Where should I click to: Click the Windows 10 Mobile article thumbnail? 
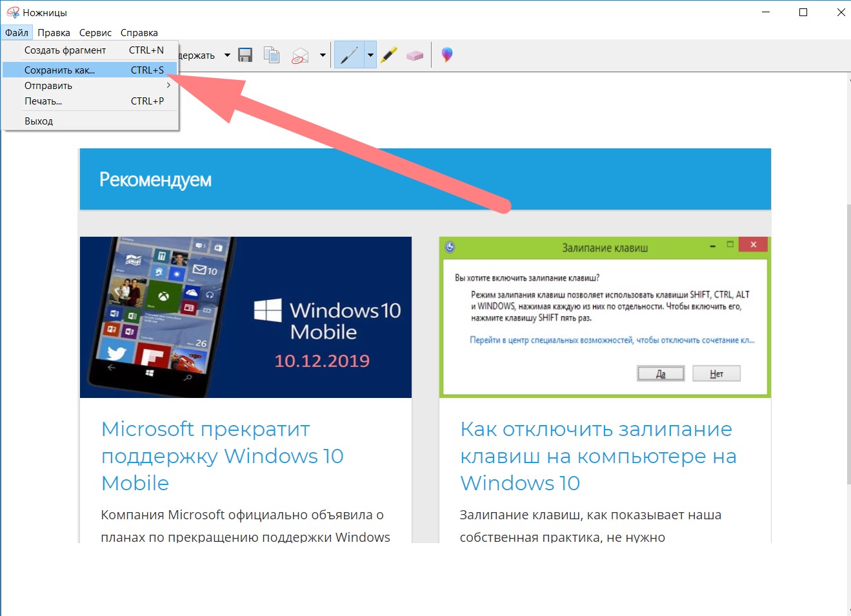[x=246, y=317]
